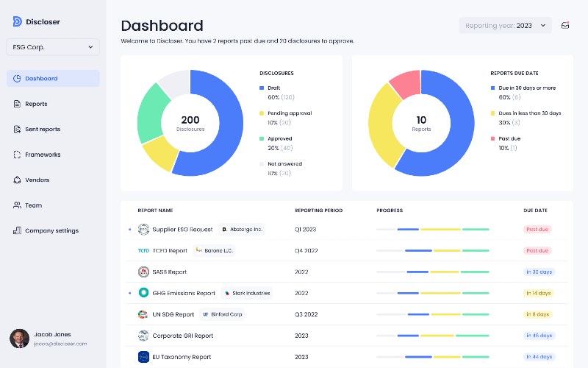Screen dimensions: 588x368
Task: Click the Barone LLC. vendor tag
Action: pyautogui.click(x=214, y=250)
